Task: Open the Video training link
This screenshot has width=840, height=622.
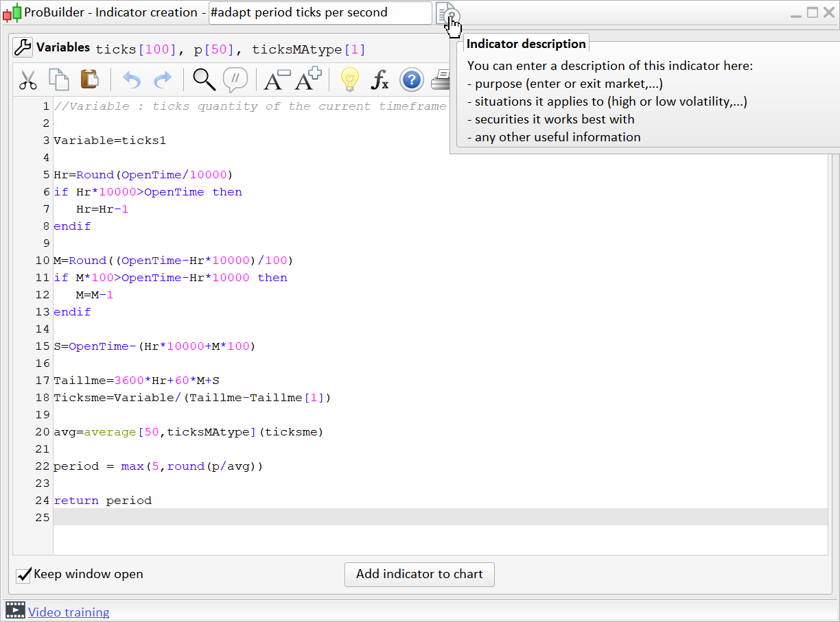Action: (69, 612)
